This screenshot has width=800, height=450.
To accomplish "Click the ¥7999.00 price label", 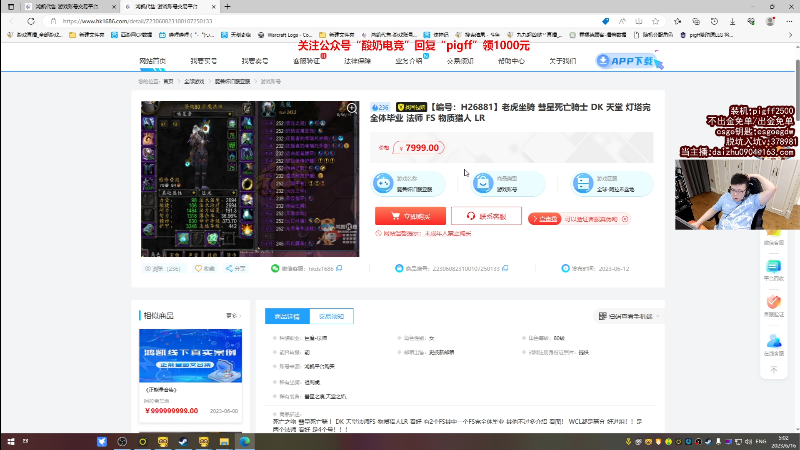I will click(419, 148).
